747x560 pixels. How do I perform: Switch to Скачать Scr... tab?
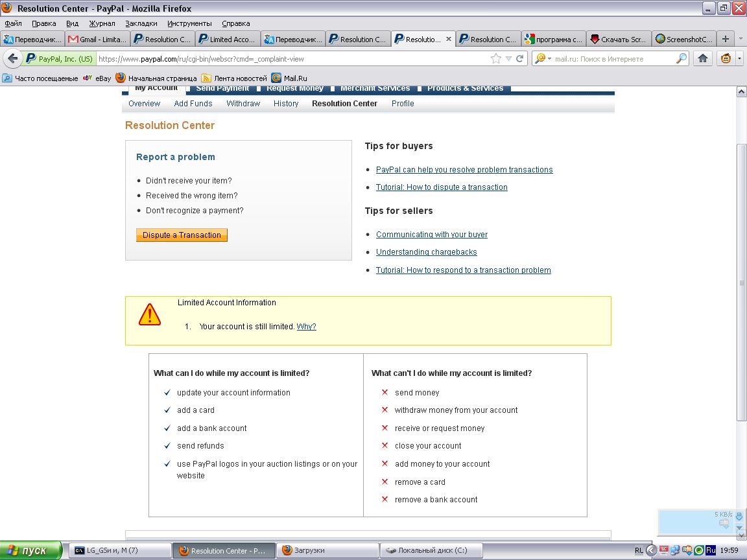point(619,39)
